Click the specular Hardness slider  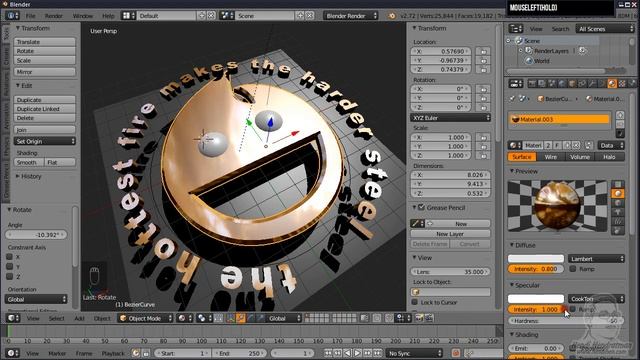click(566, 321)
